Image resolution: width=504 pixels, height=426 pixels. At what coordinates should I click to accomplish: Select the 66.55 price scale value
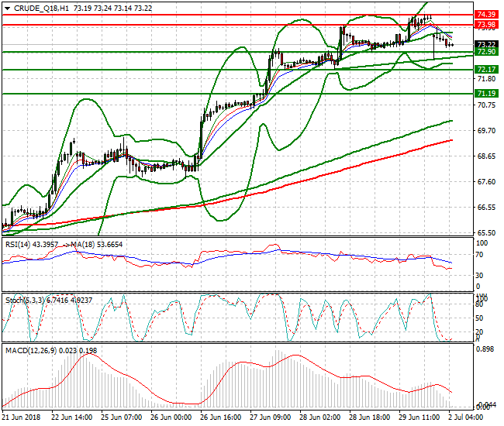486,208
